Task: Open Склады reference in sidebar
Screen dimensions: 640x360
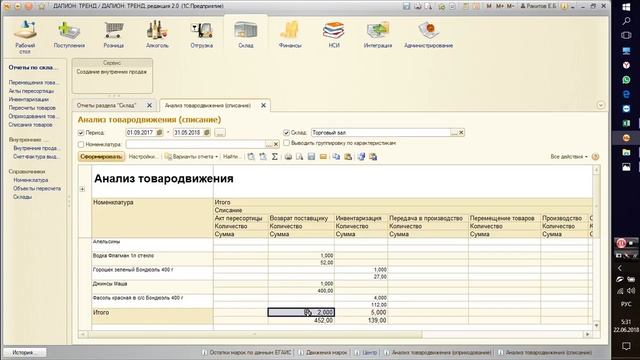Action: pos(22,197)
